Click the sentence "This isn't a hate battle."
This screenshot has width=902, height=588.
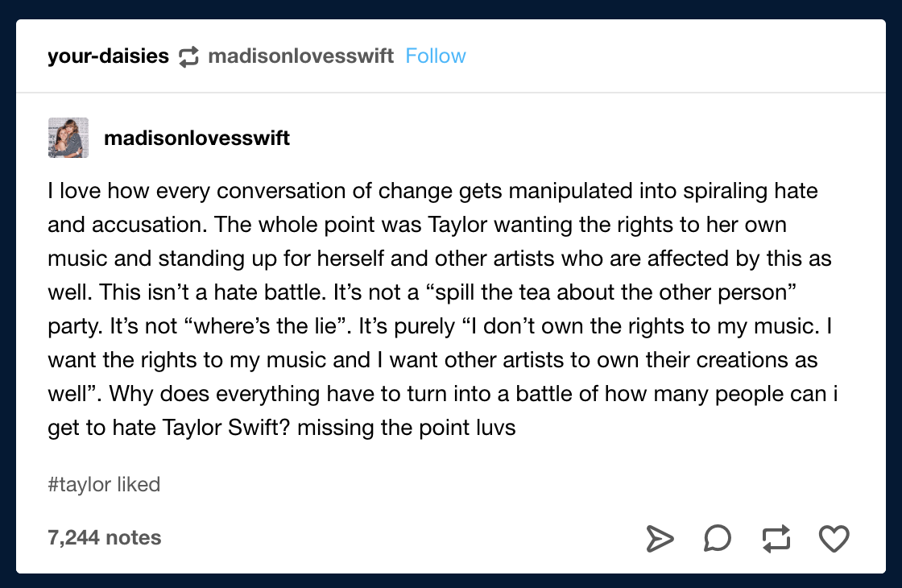(x=213, y=292)
